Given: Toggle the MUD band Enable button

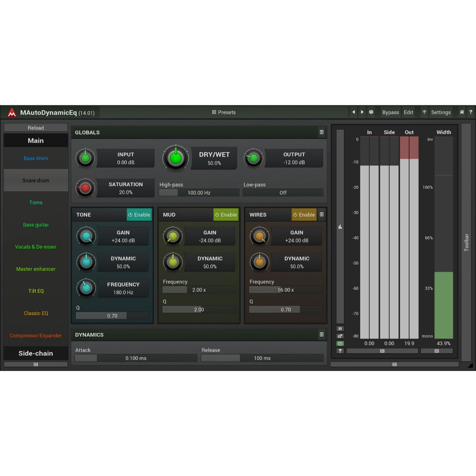Looking at the screenshot, I should pyautogui.click(x=226, y=215).
